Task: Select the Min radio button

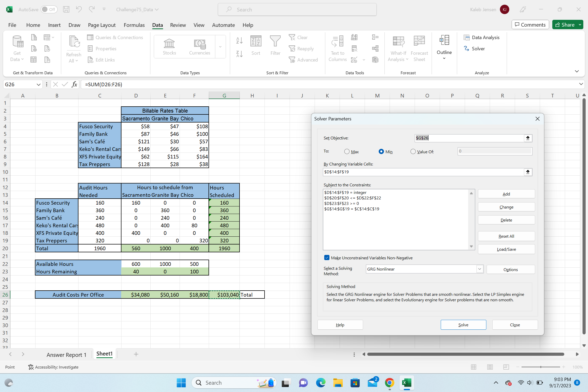Action: click(x=381, y=152)
